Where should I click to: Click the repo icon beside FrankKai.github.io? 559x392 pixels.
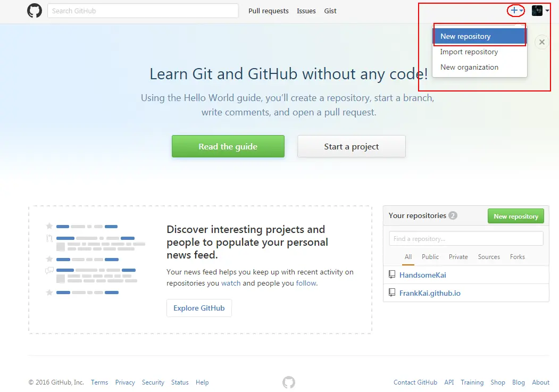(x=392, y=293)
